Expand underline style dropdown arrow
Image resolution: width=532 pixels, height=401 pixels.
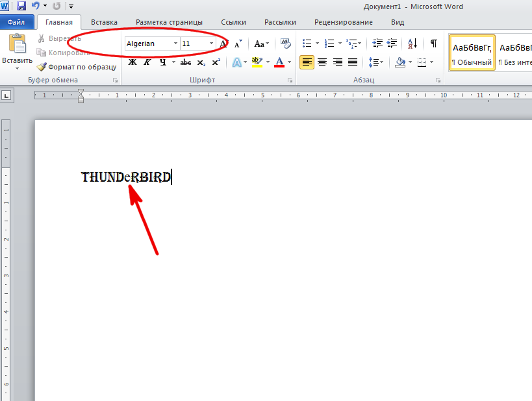point(173,62)
